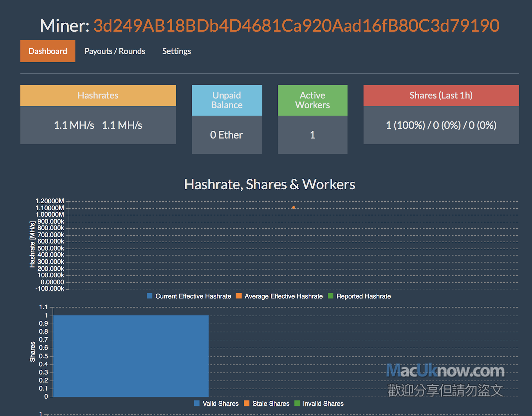This screenshot has height=416, width=532.
Task: Click the blue valid shares bar
Action: coord(131,356)
